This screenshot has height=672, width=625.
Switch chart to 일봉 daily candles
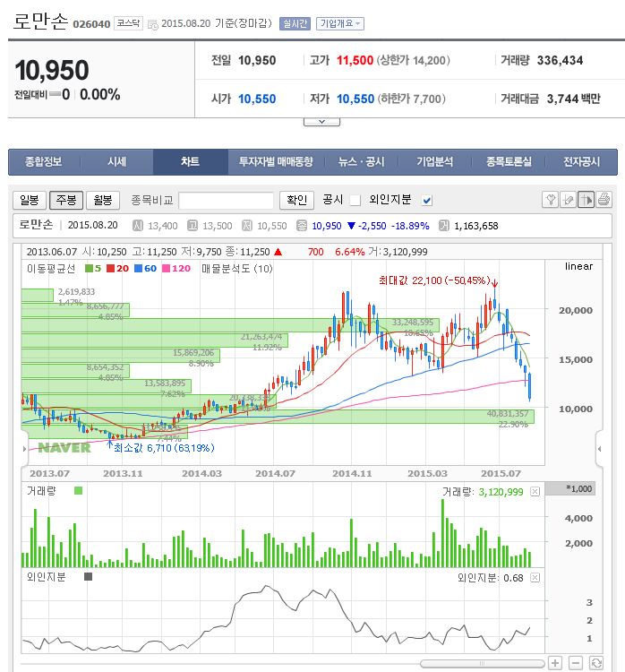tap(30, 200)
